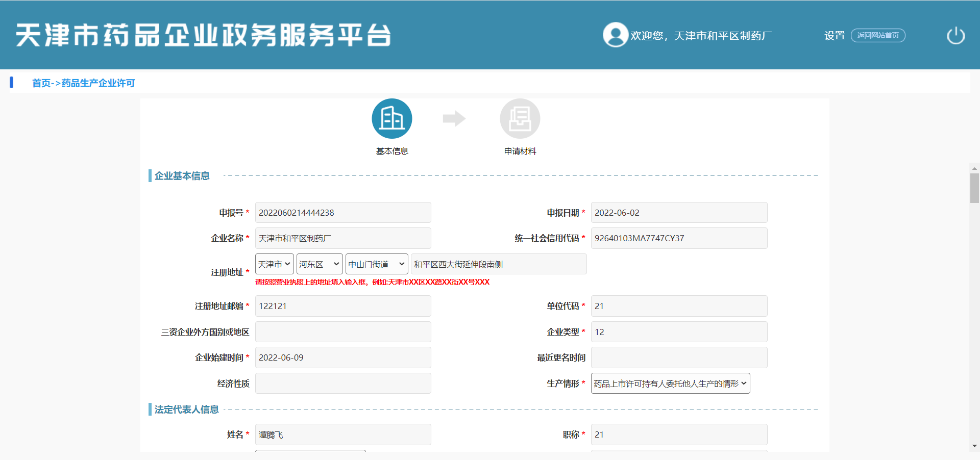Expand the 中山门街道 street dropdown
Viewport: 980px width, 460px height.
[x=376, y=264]
